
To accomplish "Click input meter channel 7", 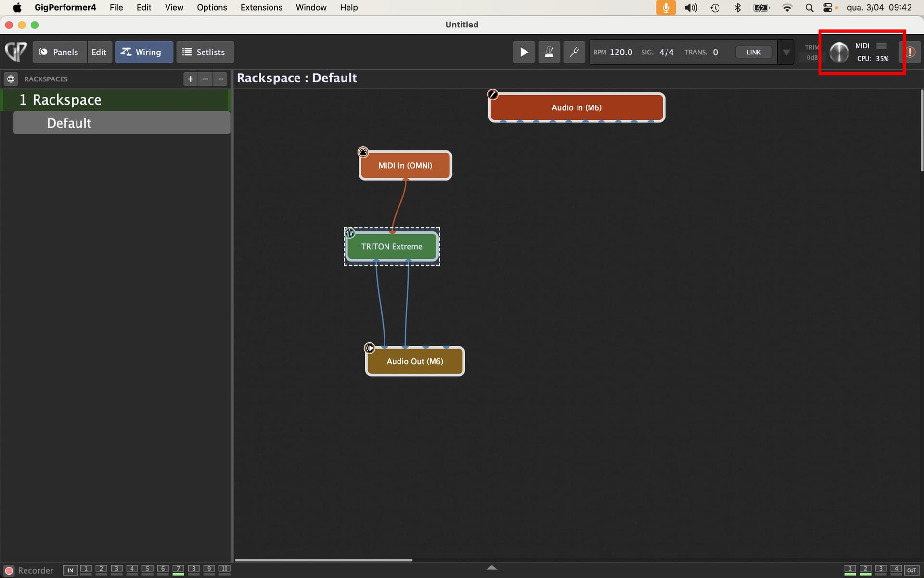I will point(178,570).
